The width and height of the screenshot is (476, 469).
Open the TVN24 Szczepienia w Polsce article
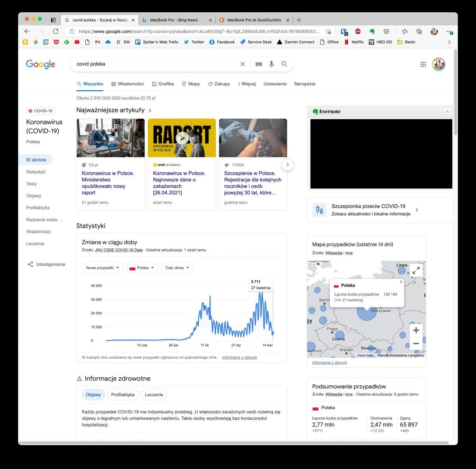tap(253, 183)
